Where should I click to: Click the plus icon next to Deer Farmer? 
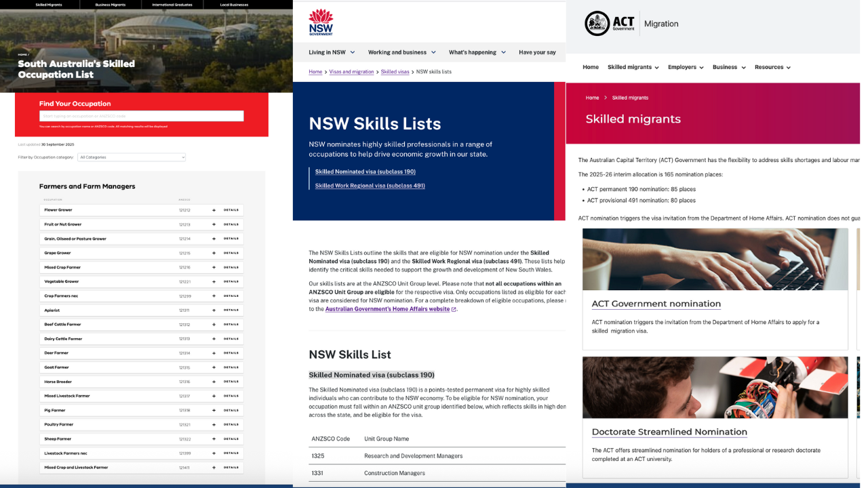(x=214, y=353)
